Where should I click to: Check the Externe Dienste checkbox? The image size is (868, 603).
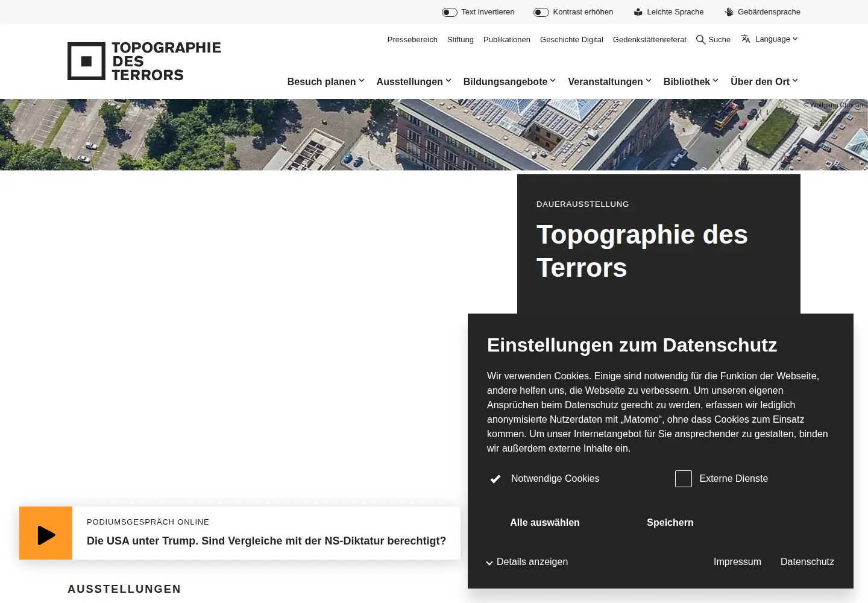[x=684, y=479]
